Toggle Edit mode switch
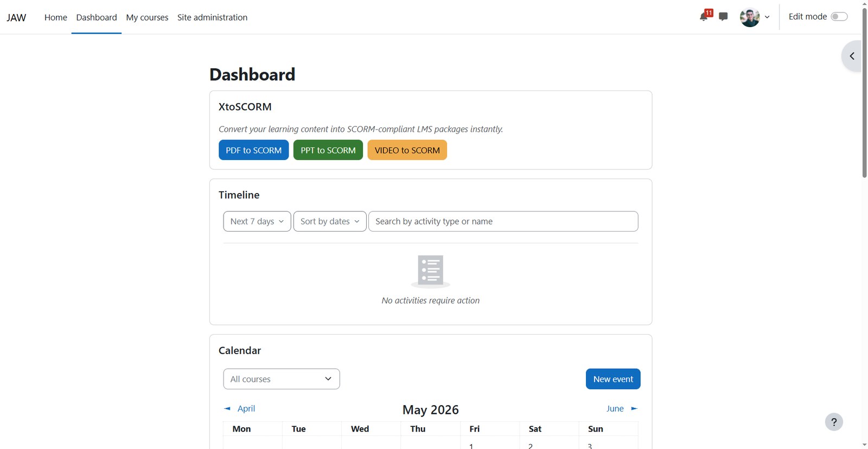This screenshot has height=449, width=868. coord(839,17)
